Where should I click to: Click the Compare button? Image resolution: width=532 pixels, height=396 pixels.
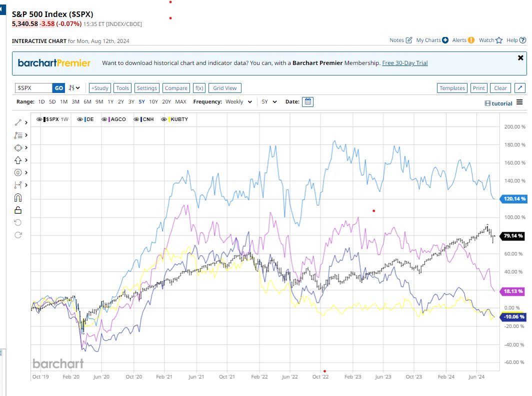coord(176,88)
